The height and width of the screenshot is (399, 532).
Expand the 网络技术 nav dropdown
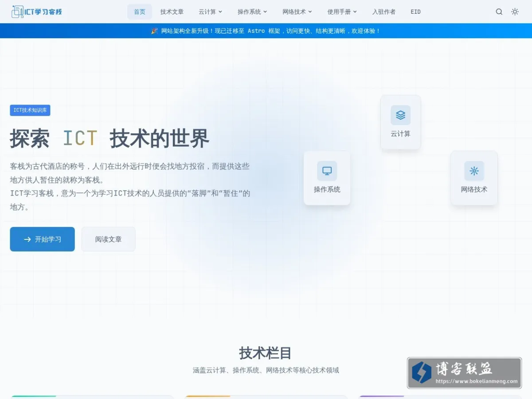point(297,12)
